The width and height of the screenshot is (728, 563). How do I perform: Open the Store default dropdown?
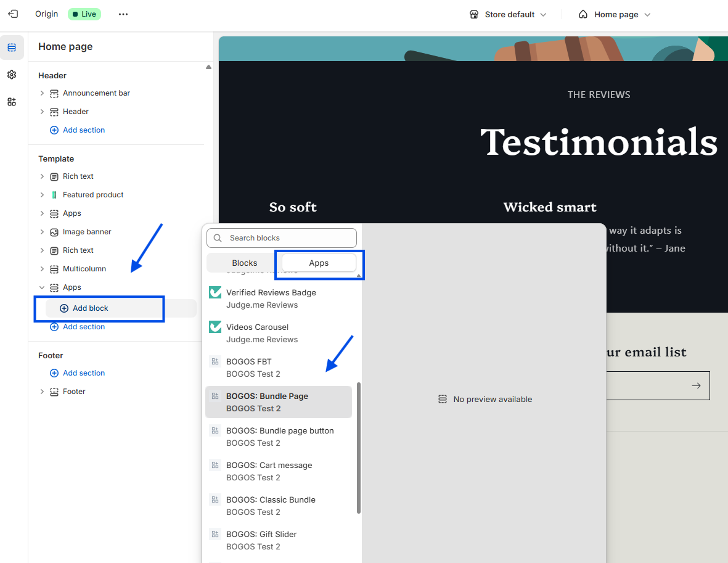[508, 14]
